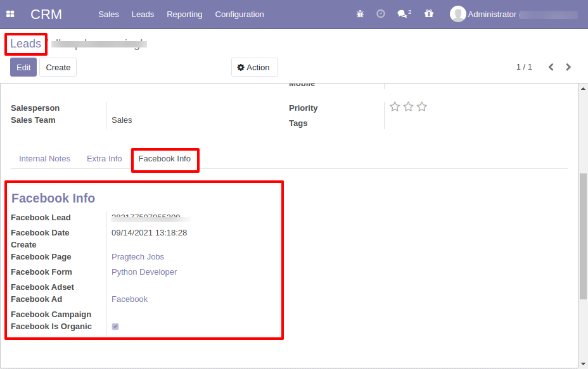The height and width of the screenshot is (369, 588).
Task: Toggle the Facebook Is Organic checkbox
Action: click(x=115, y=327)
